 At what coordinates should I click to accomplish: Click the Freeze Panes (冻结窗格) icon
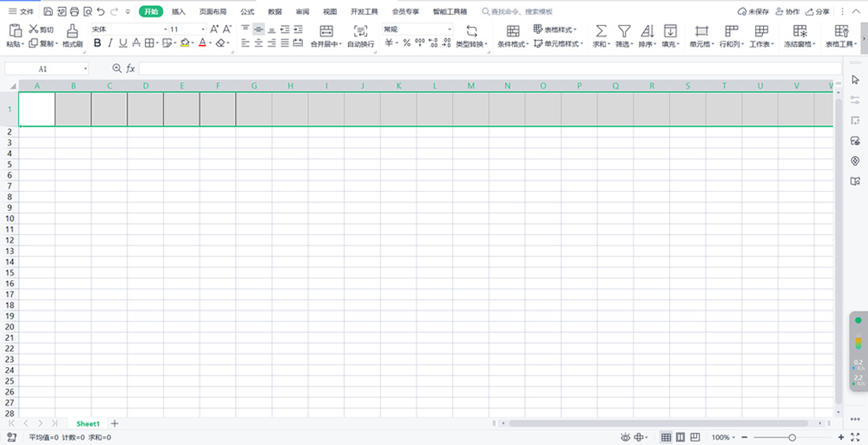coord(800,30)
